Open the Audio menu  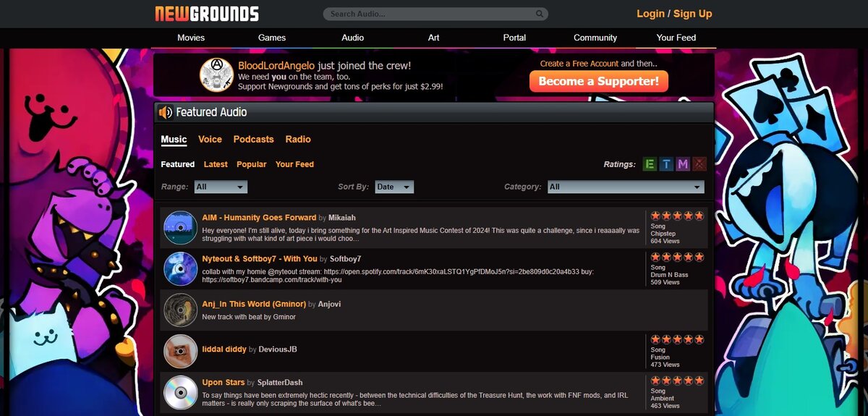[353, 38]
